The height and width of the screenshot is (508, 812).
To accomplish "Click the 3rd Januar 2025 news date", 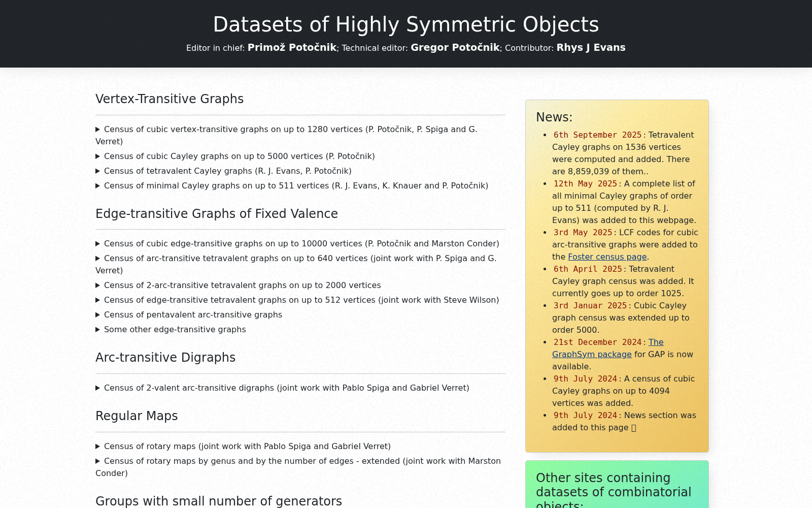I will point(590,306).
